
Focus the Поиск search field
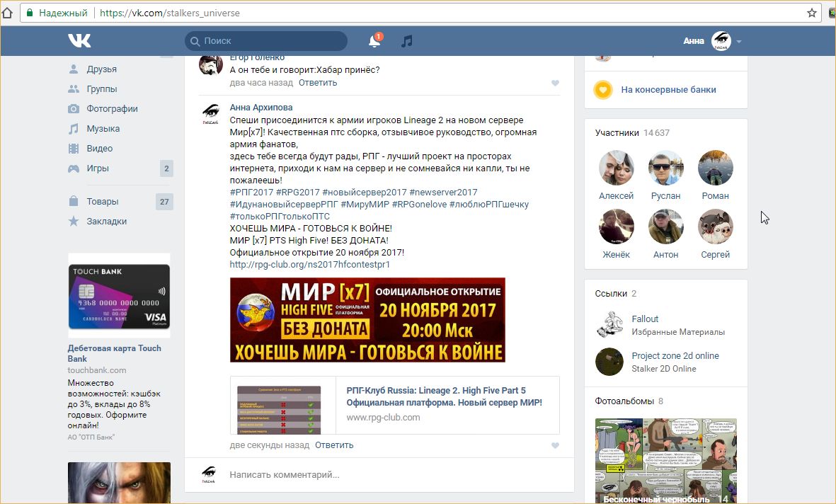(266, 41)
